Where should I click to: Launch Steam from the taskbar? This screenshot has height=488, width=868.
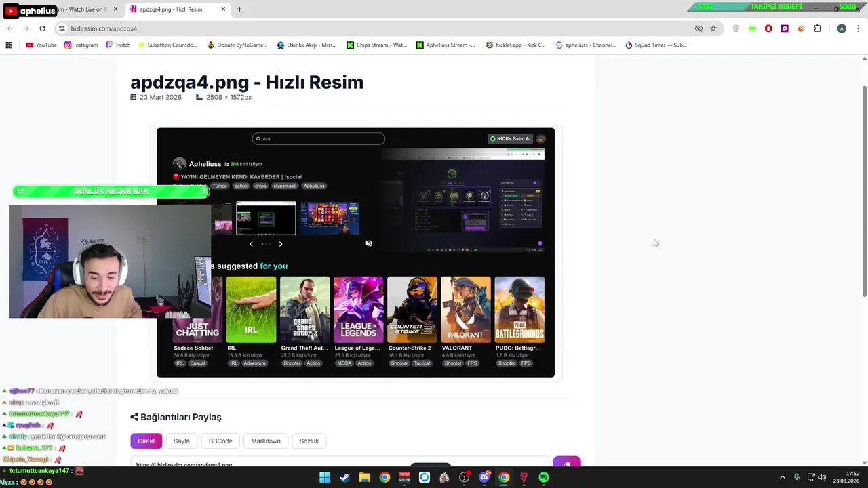[x=344, y=477]
